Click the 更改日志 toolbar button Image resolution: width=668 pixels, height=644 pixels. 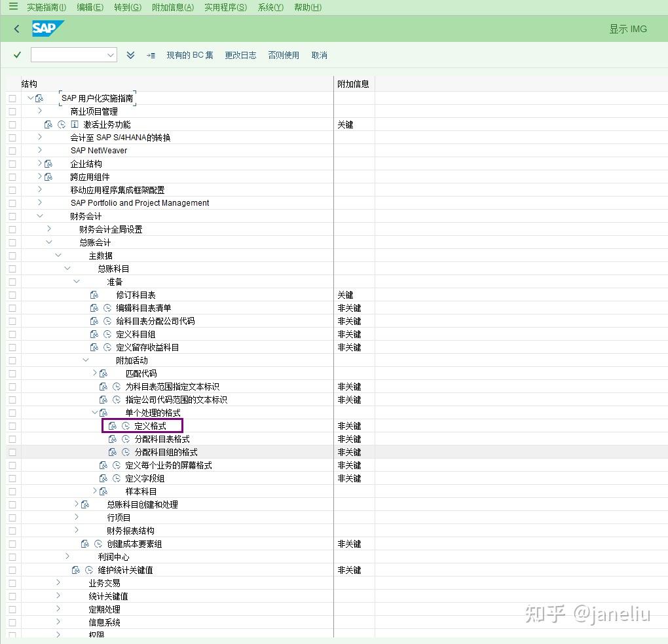tap(240, 55)
